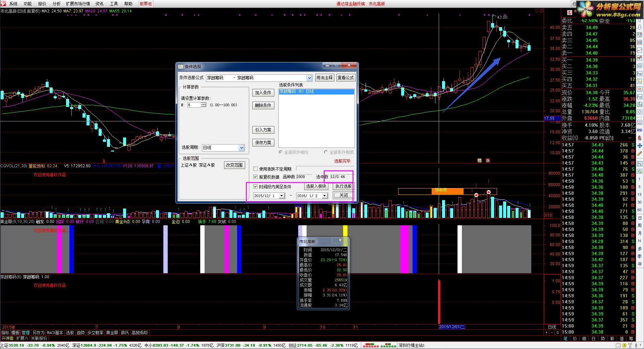The image size is (644, 349).
Task: Switch chart period to 月 monthly
Action: tap(640, 233)
